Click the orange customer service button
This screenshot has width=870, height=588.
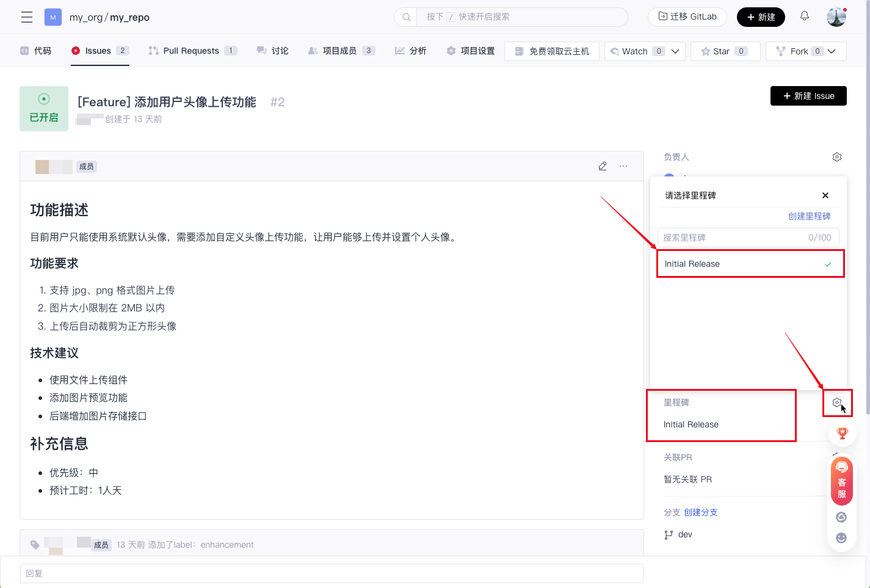(x=842, y=481)
